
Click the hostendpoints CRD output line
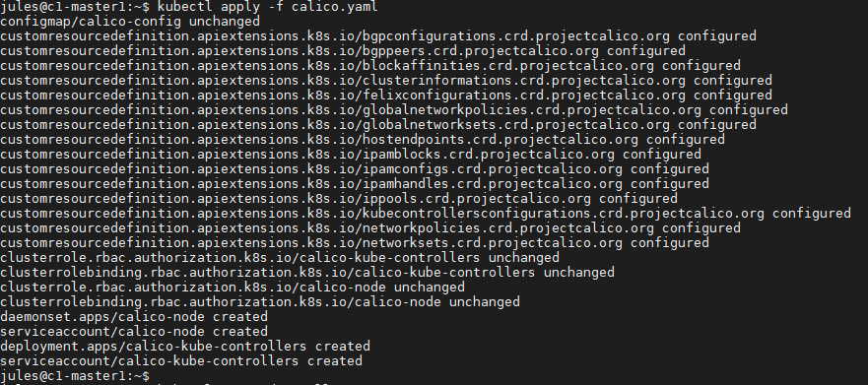tap(363, 140)
